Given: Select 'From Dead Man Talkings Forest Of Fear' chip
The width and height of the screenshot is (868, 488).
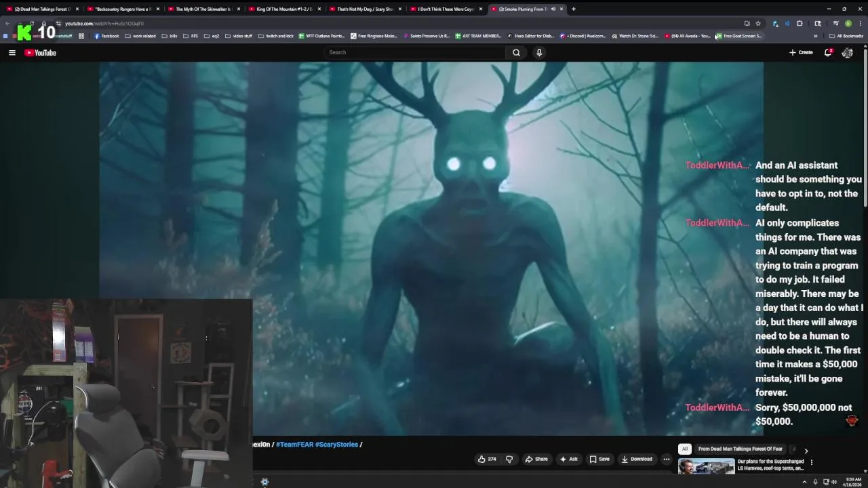Looking at the screenshot, I should tap(741, 449).
